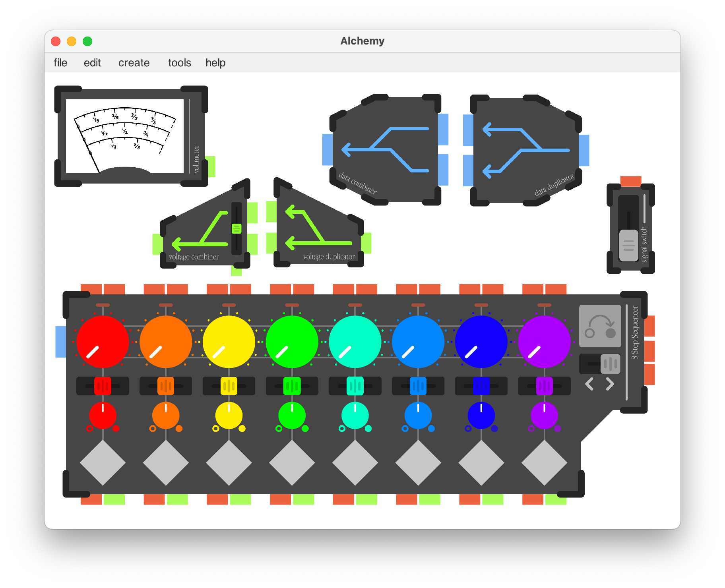Click the gray diamond under red knob
The height and width of the screenshot is (588, 725).
pyautogui.click(x=103, y=462)
